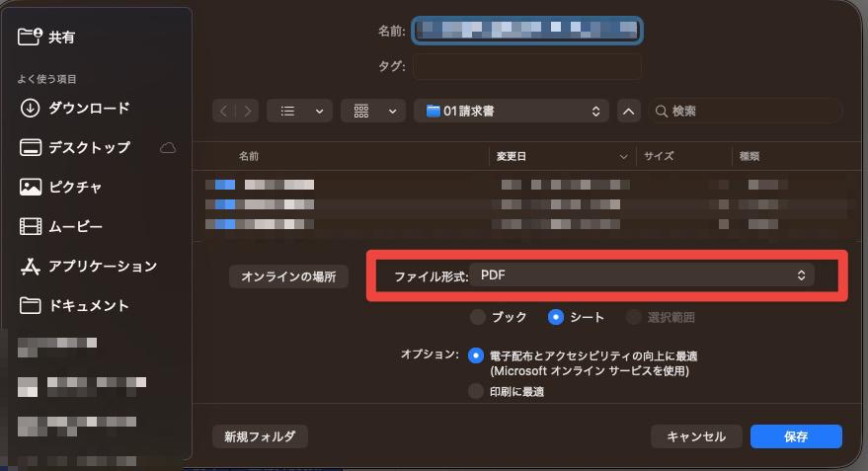Select the 選択範囲 radio button
This screenshot has height=471, width=868.
coord(633,317)
